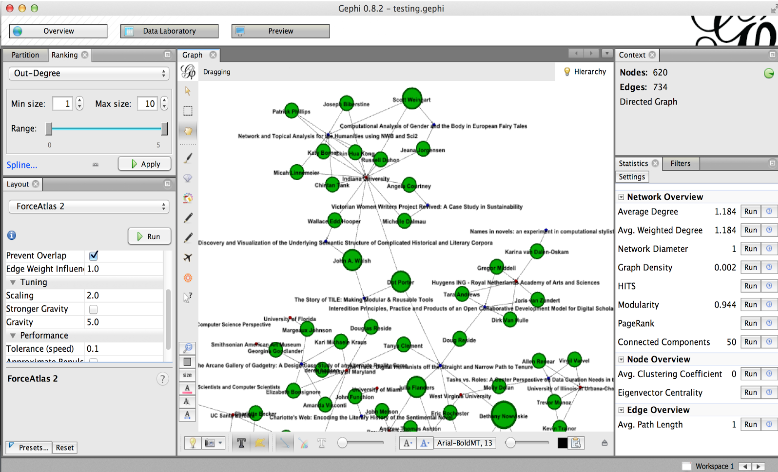Select the shortest path airplane tool
778x472 pixels.
tap(188, 258)
